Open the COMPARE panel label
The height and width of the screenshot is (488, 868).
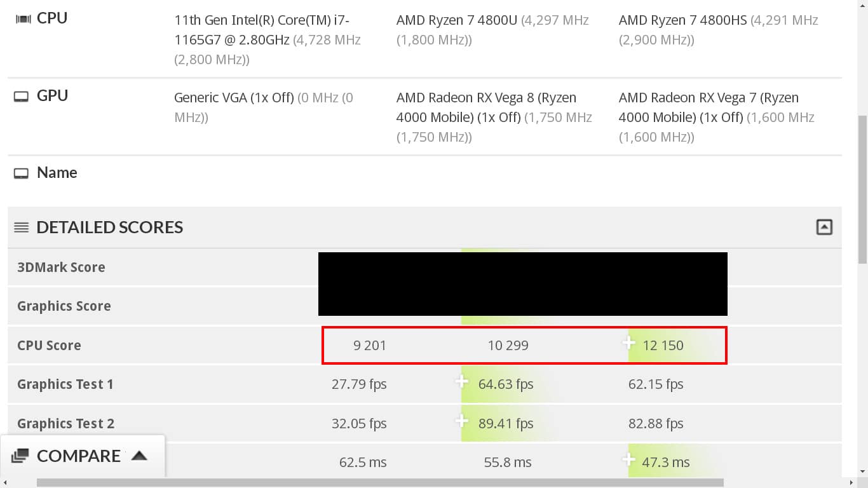coord(79,456)
